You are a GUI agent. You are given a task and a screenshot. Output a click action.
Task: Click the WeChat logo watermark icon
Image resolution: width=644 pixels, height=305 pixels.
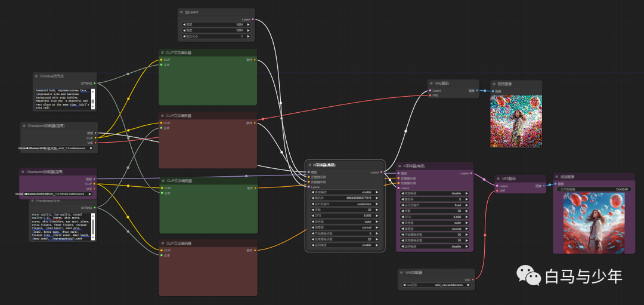(x=528, y=275)
